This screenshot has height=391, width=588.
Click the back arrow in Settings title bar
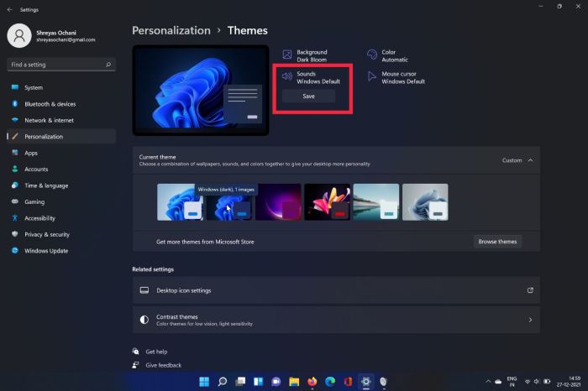[10, 10]
